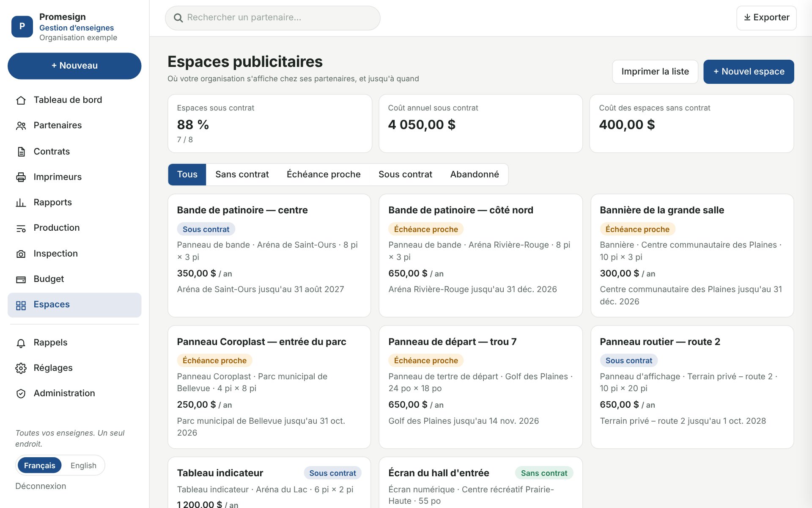Screen dimensions: 812x508
Task: Click Déconnexion to log out
Action: click(41, 486)
